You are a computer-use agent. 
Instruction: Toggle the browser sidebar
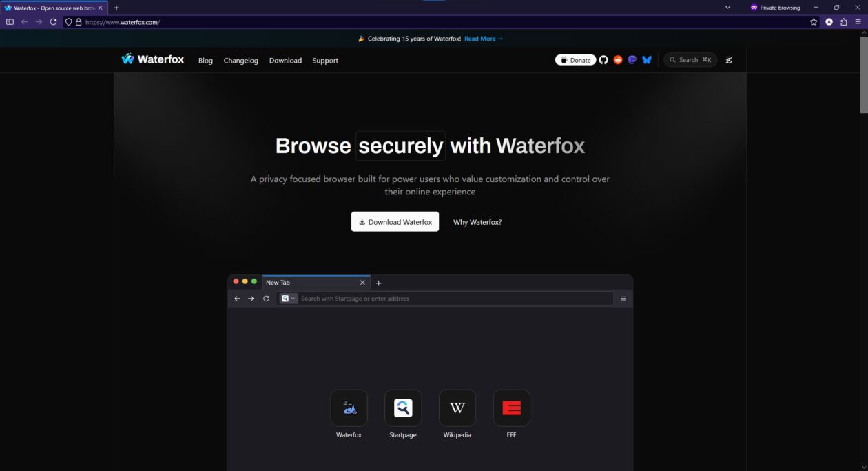(10, 22)
